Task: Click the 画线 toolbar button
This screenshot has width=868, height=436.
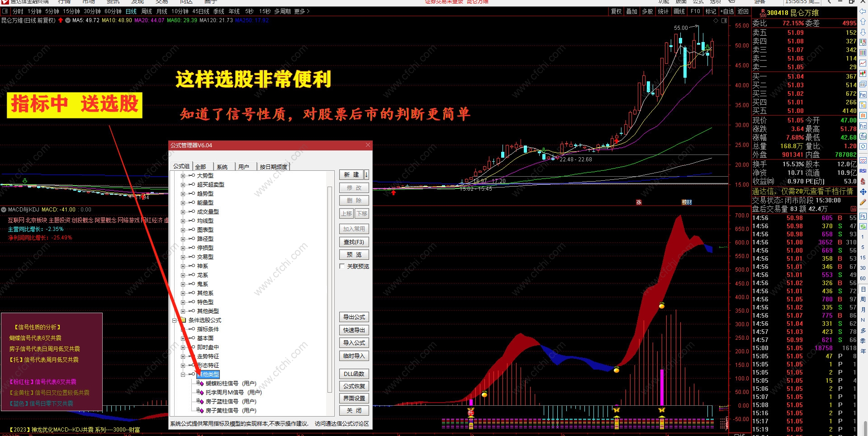Action: 679,11
